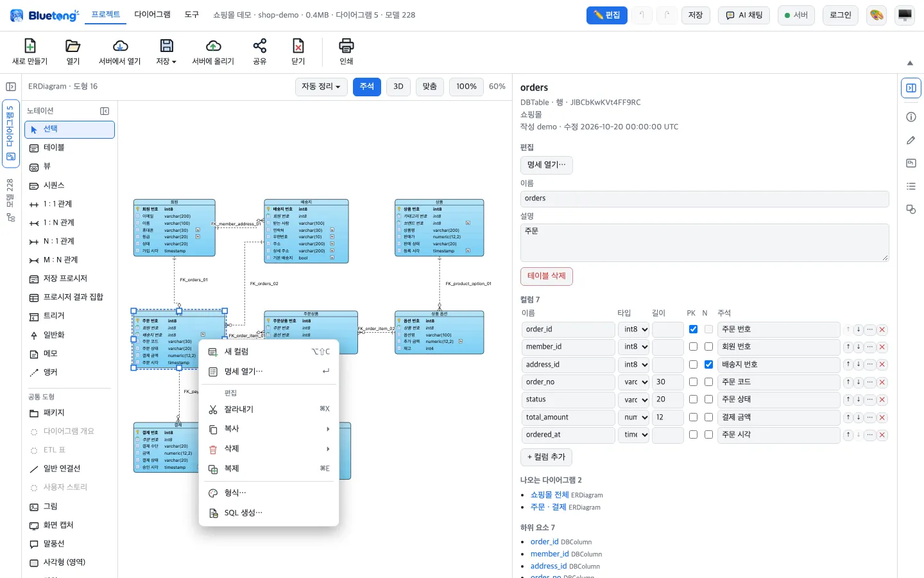
Task: Click the 인쇄 printer icon
Action: click(x=346, y=46)
